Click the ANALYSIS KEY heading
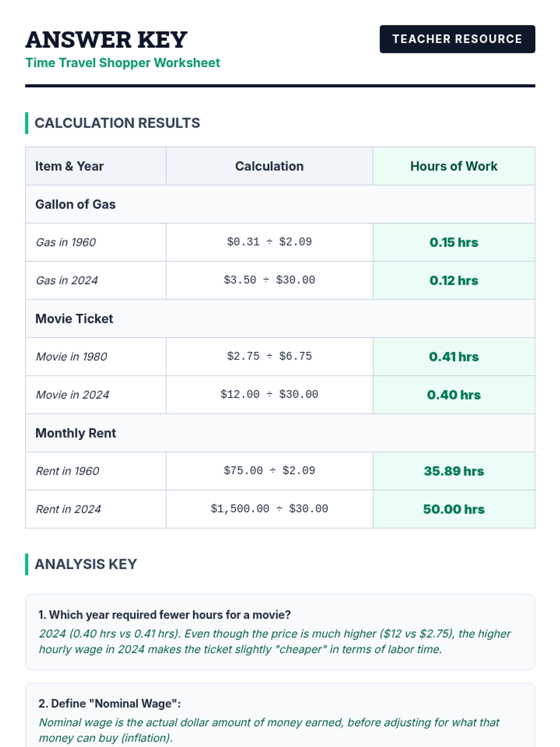The height and width of the screenshot is (747, 560). (x=86, y=564)
